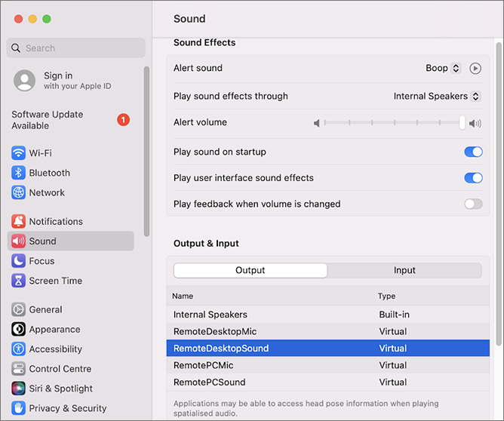Open Siri & Spotlight icon

[x=19, y=389]
